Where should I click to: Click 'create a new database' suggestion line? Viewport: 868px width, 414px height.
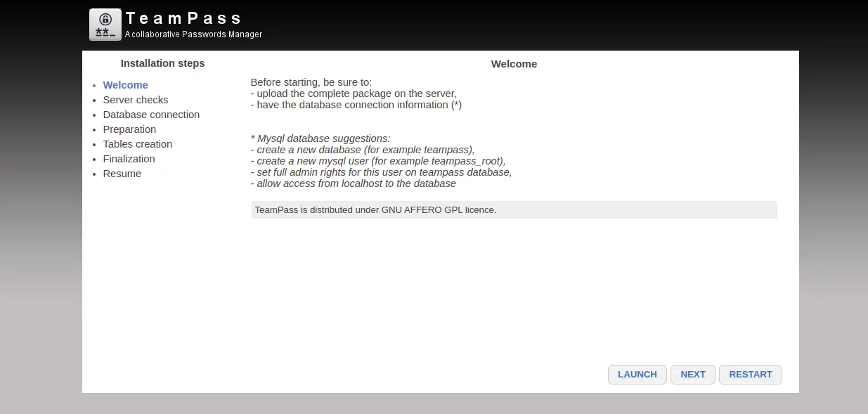(x=363, y=150)
